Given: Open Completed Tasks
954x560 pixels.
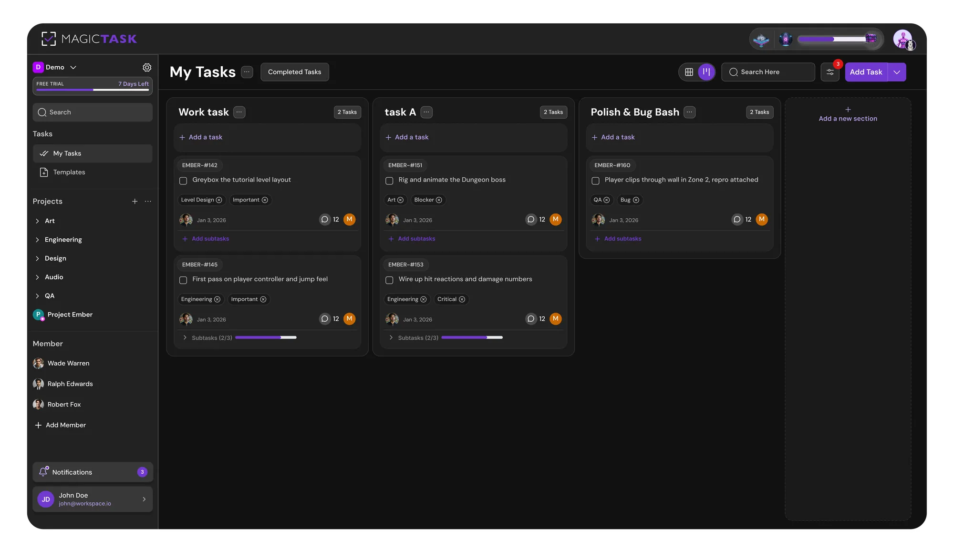Looking at the screenshot, I should point(294,72).
